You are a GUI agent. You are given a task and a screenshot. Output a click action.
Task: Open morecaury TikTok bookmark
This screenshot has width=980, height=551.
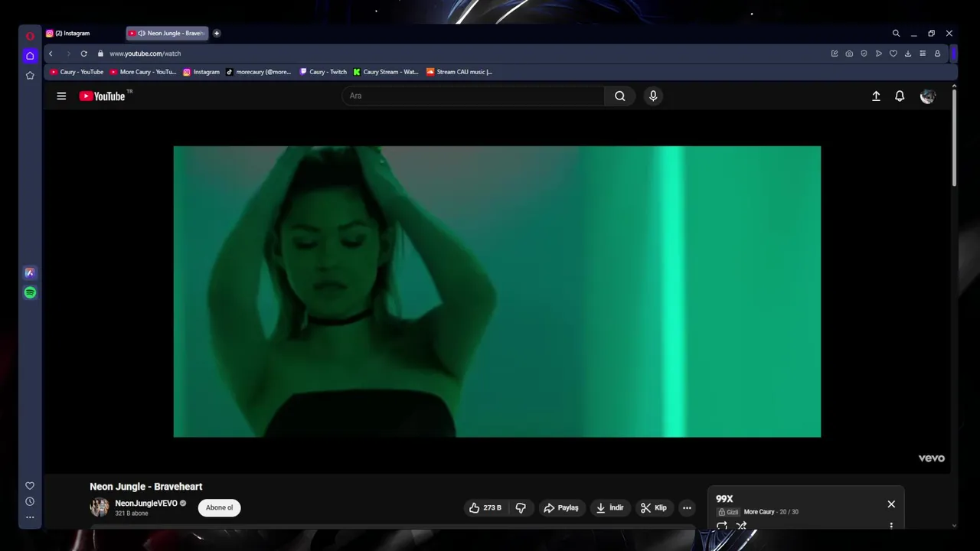pyautogui.click(x=259, y=72)
